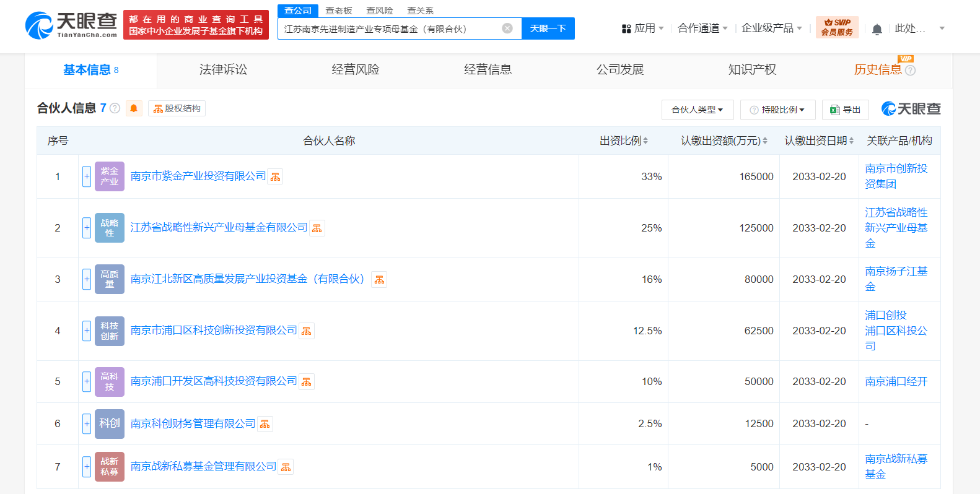Open related link 南京市创新投资集团

pos(896,176)
